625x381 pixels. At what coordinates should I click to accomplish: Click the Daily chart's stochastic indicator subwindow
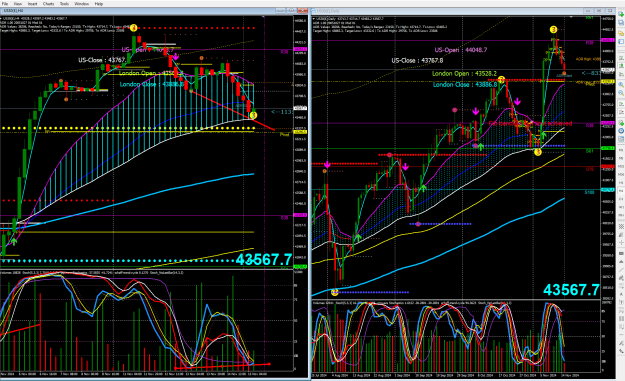[x=456, y=337]
